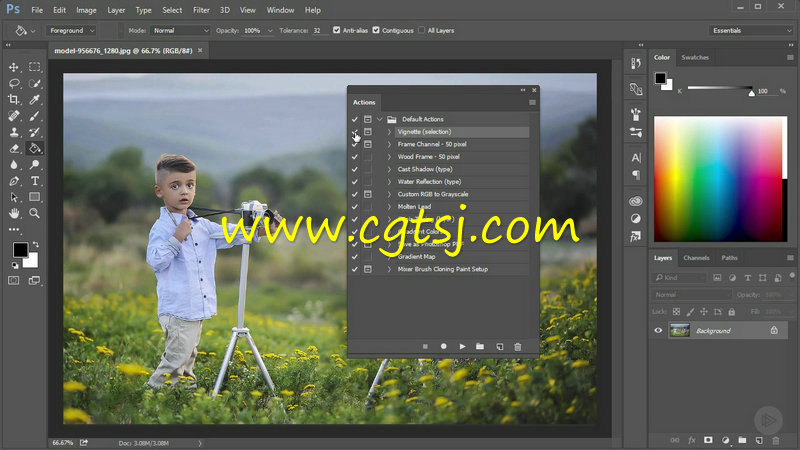
Task: Select the Quick Selection tool
Action: point(34,83)
